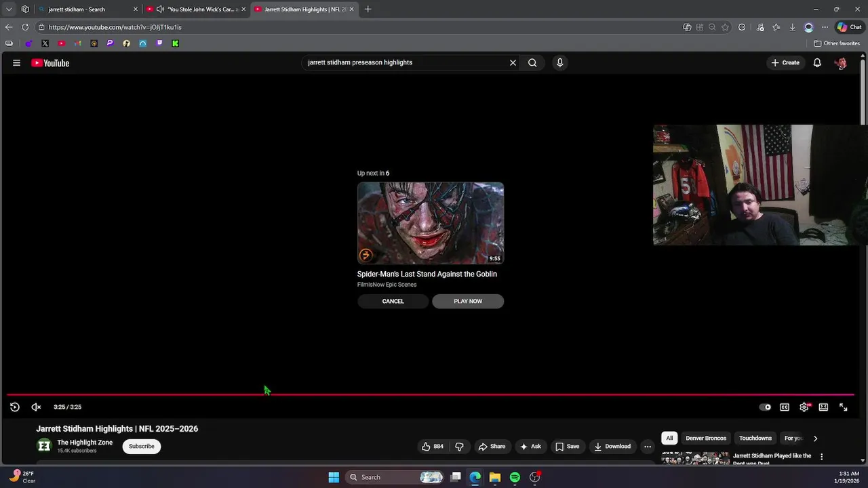868x488 pixels.
Task: Select the For you filter chip
Action: click(x=793, y=438)
